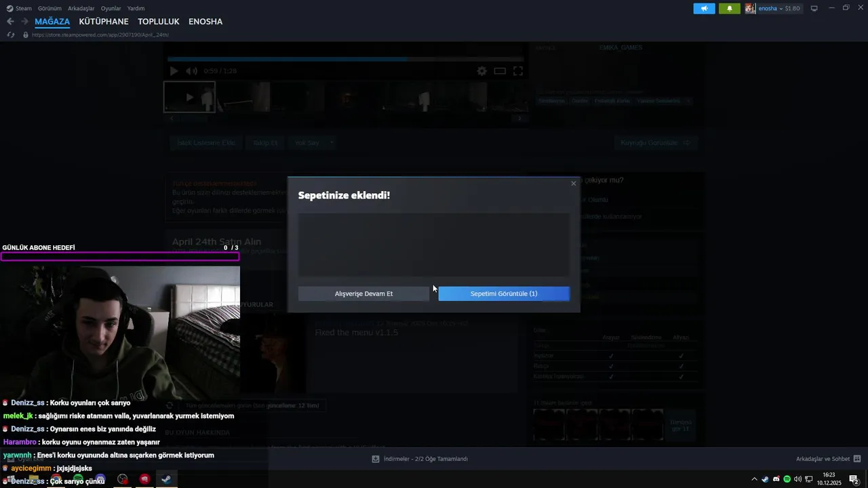This screenshot has height=488, width=868.
Task: Click Steam icon in Windows taskbar
Action: [x=166, y=479]
